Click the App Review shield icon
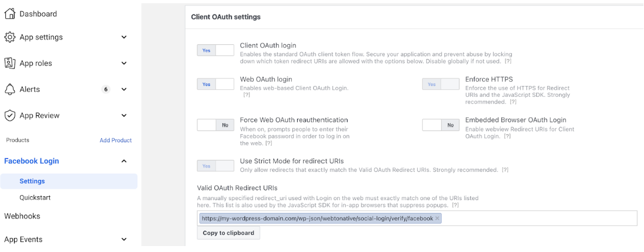This screenshot has height=252, width=644. (x=10, y=115)
